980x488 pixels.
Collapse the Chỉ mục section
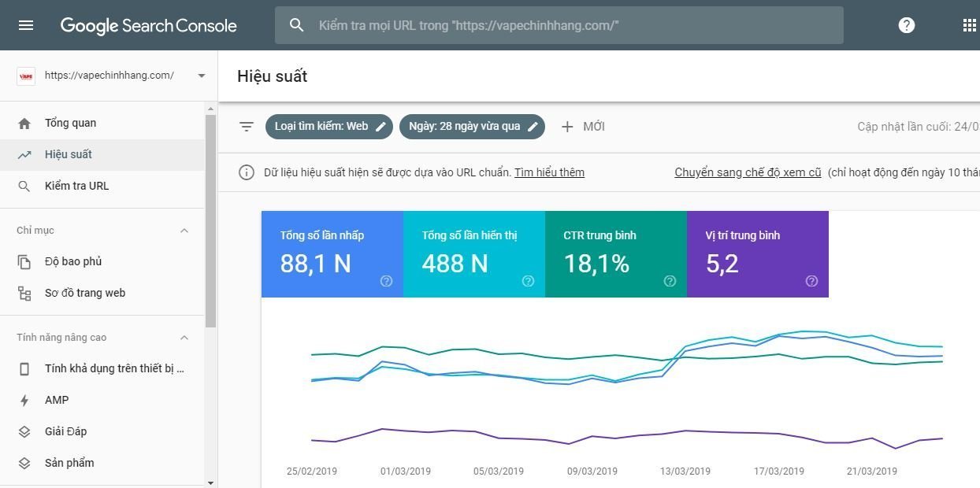pos(184,231)
